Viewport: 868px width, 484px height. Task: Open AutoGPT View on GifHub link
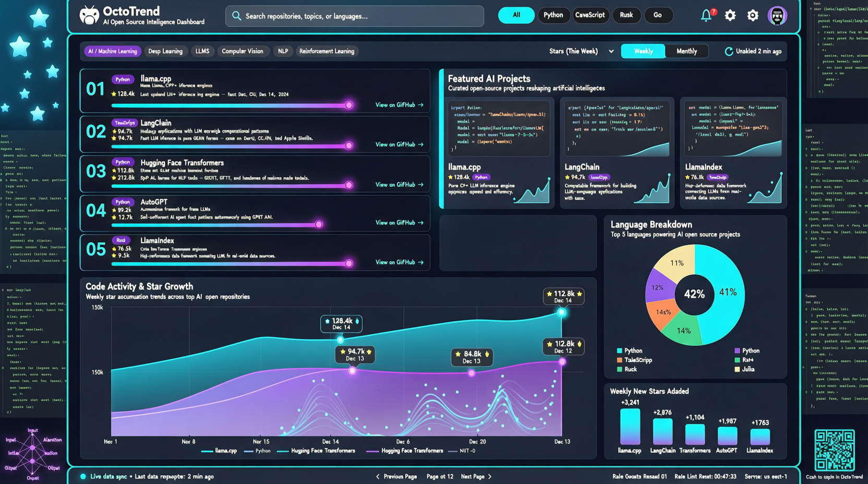pos(399,223)
